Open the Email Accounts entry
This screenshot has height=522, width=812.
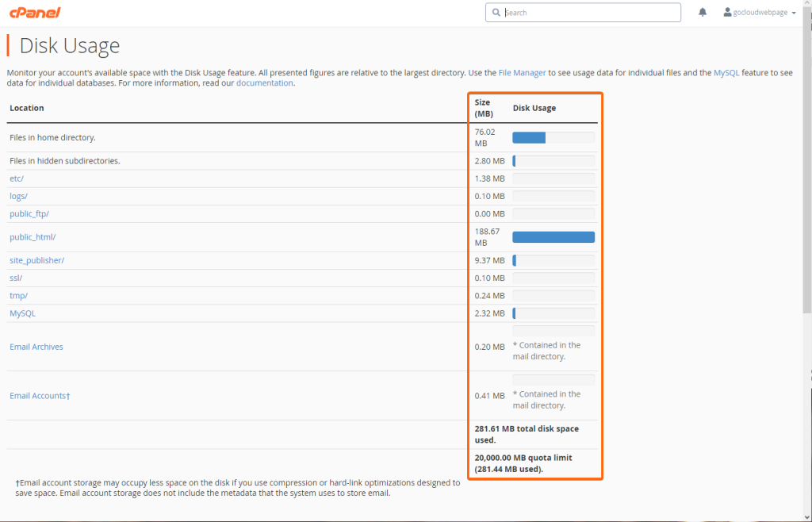click(x=39, y=395)
